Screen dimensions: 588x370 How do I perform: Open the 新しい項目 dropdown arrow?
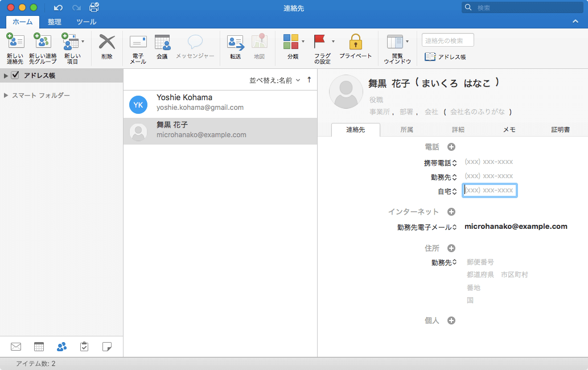(x=83, y=42)
